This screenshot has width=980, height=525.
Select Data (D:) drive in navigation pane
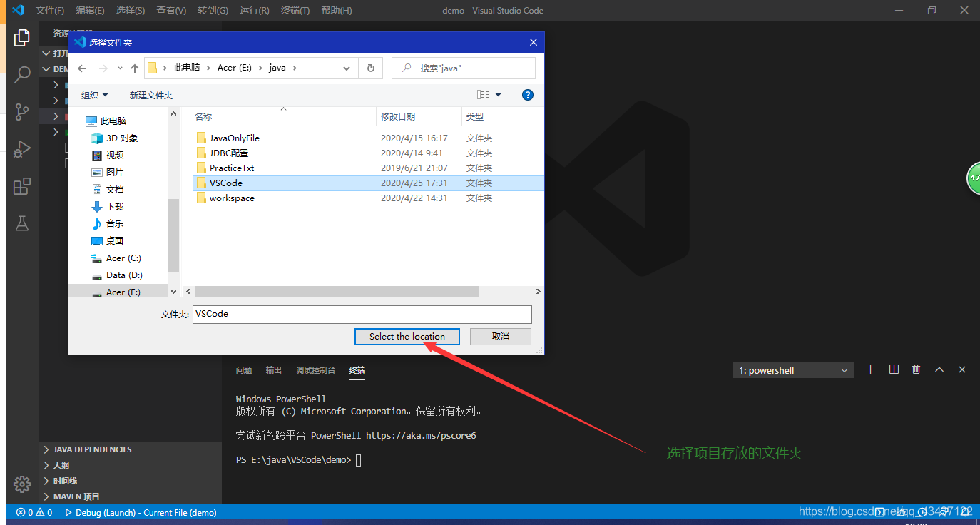coord(117,275)
